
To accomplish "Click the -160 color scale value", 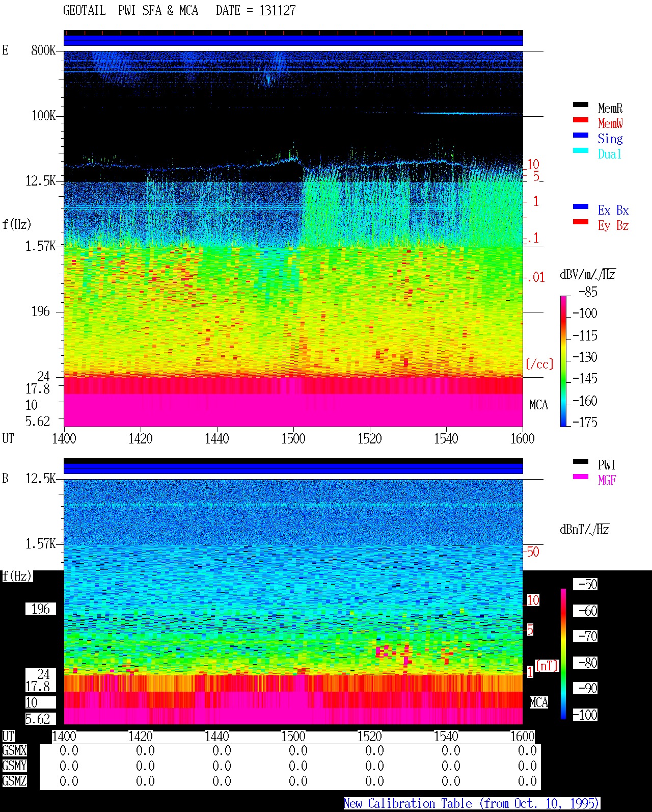I will [x=585, y=401].
